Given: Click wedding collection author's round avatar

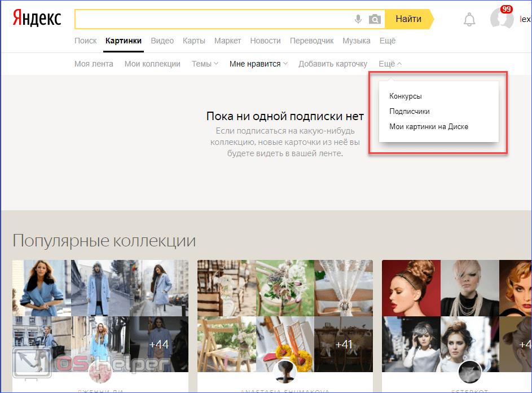Looking at the screenshot, I should [285, 372].
